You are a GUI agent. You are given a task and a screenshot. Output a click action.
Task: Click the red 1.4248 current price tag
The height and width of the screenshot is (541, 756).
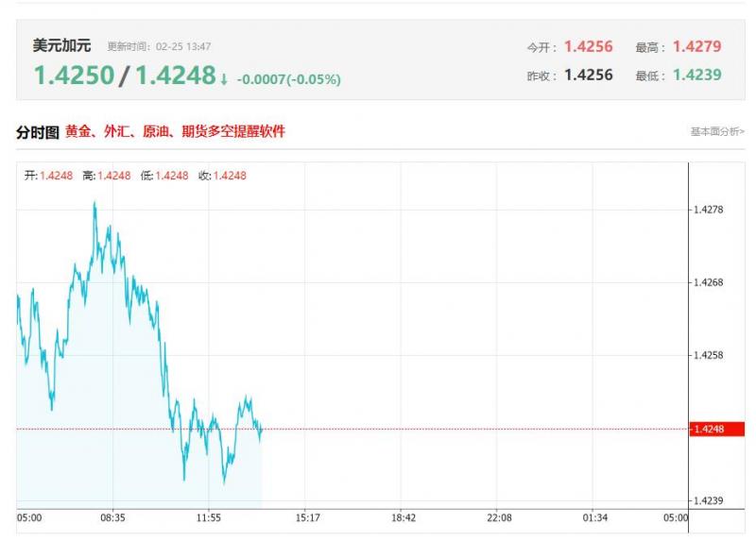pyautogui.click(x=717, y=430)
